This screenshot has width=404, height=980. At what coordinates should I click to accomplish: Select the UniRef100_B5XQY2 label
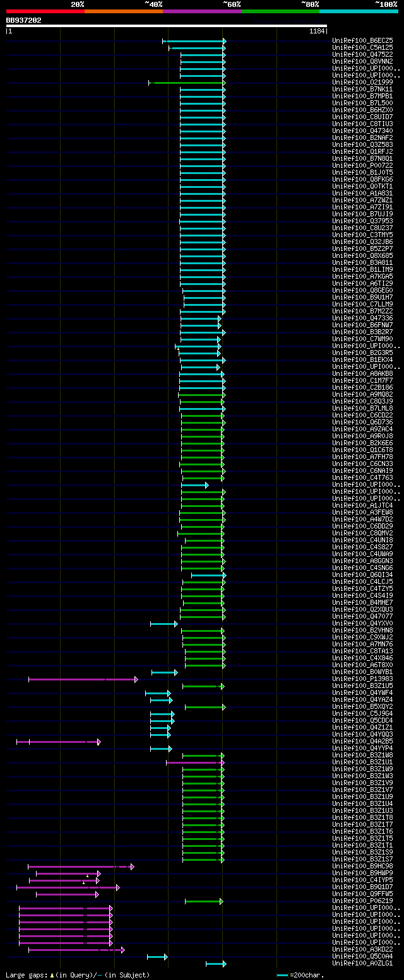click(362, 706)
